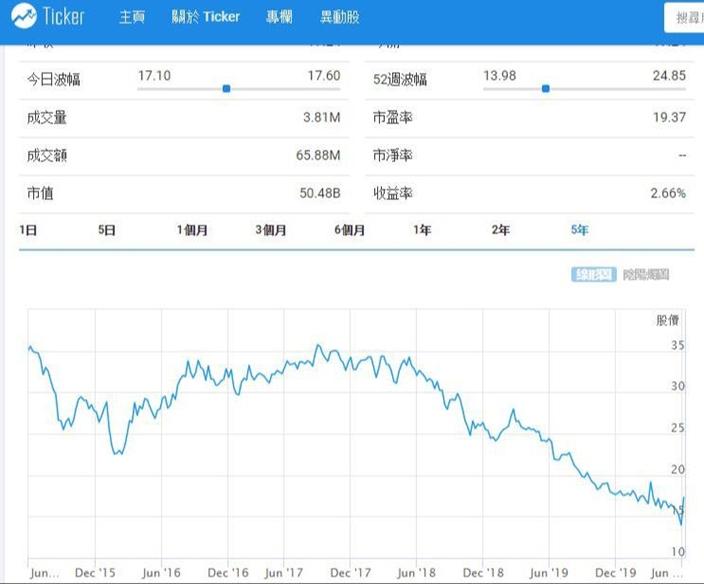Click the Dec '17 peak on chart line
This screenshot has width=704, height=584.
[x=318, y=345]
